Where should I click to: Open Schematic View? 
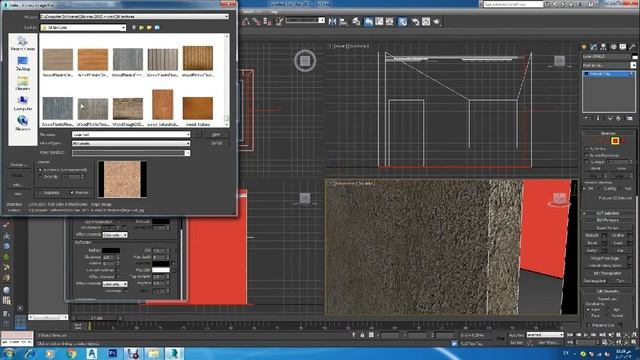(390, 22)
